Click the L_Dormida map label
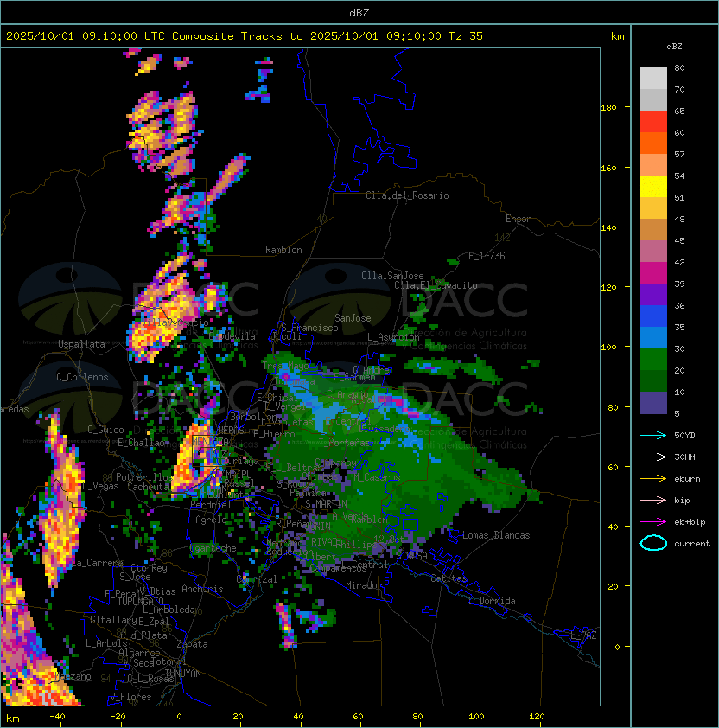Screen dimensions: 719x728 (x=492, y=601)
